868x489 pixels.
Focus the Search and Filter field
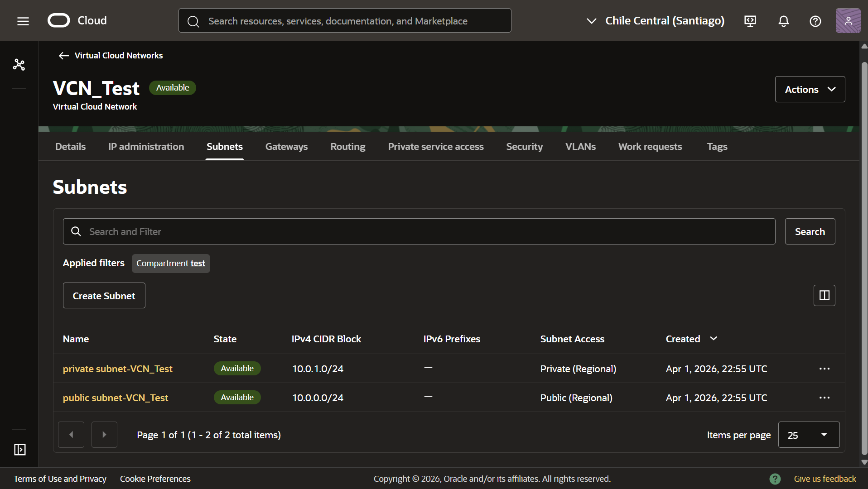click(419, 232)
